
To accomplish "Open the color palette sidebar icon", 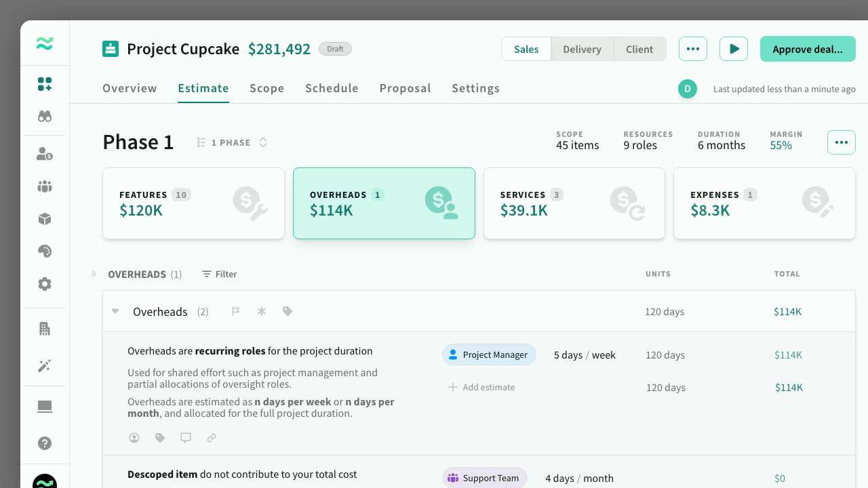I will click(45, 251).
